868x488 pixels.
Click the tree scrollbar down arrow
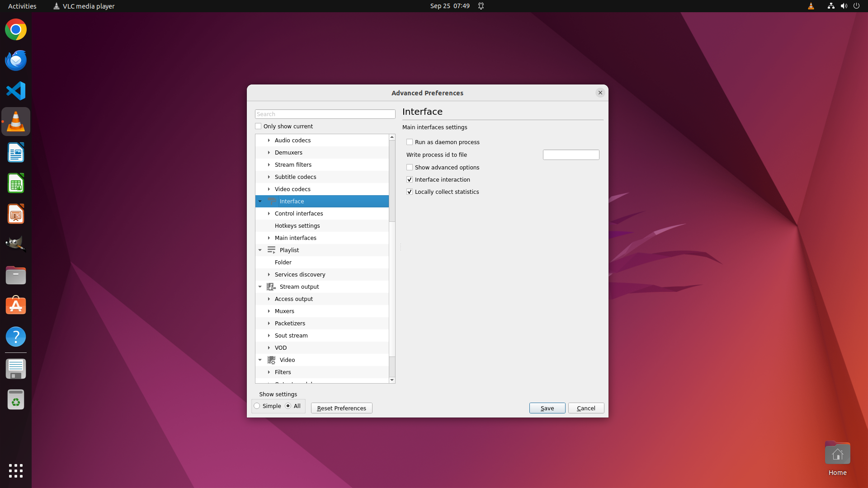click(x=392, y=380)
